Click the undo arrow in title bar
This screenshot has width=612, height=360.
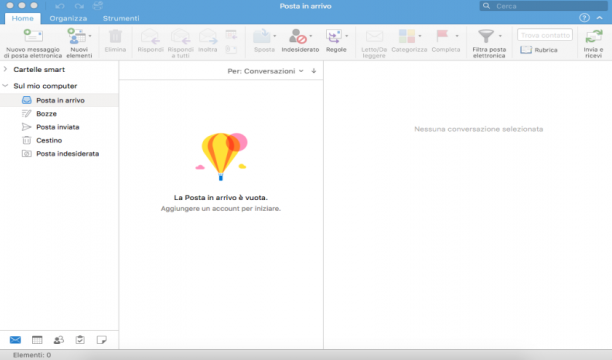tap(60, 6)
